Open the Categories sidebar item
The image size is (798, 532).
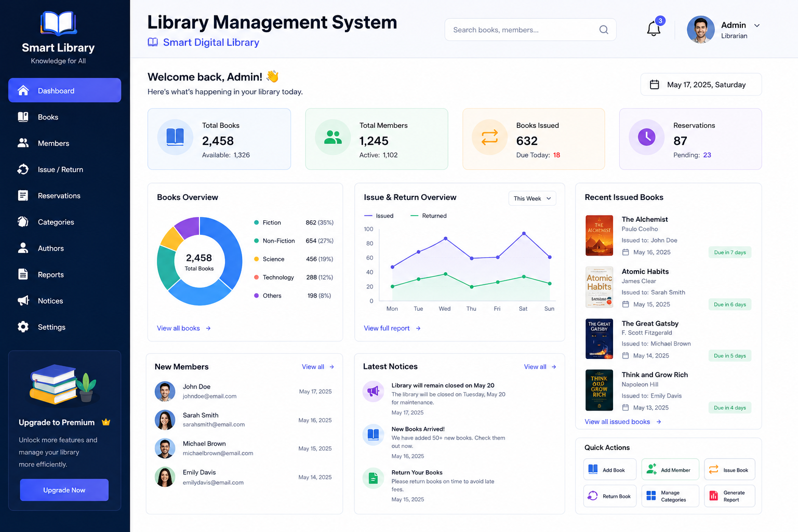[64, 222]
